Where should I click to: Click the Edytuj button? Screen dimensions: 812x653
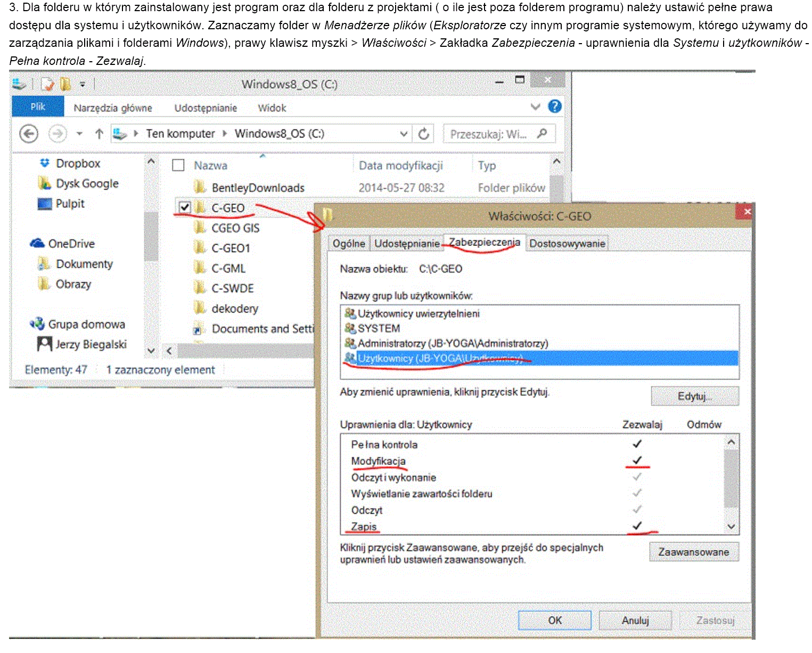(x=695, y=396)
